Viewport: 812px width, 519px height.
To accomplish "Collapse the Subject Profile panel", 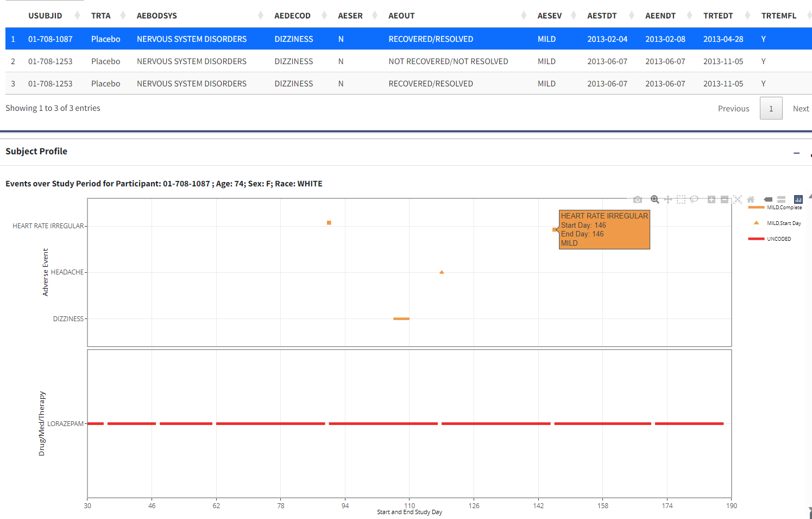I will (x=796, y=153).
